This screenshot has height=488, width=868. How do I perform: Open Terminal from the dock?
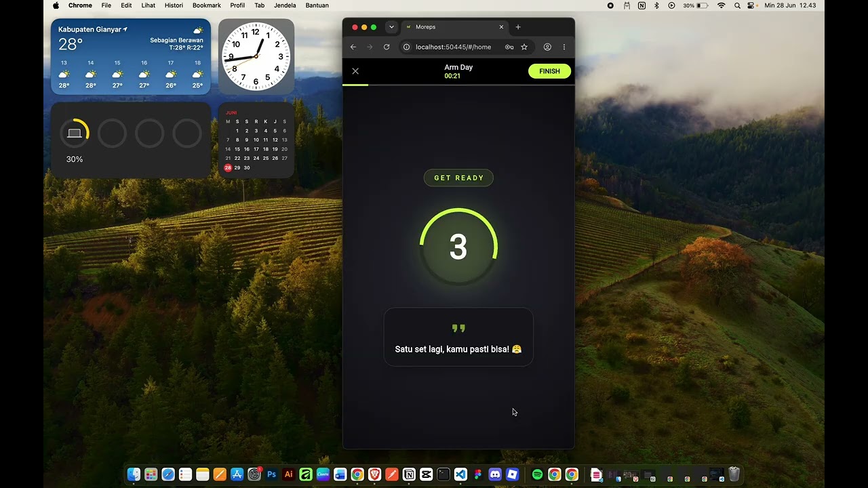[443, 474]
